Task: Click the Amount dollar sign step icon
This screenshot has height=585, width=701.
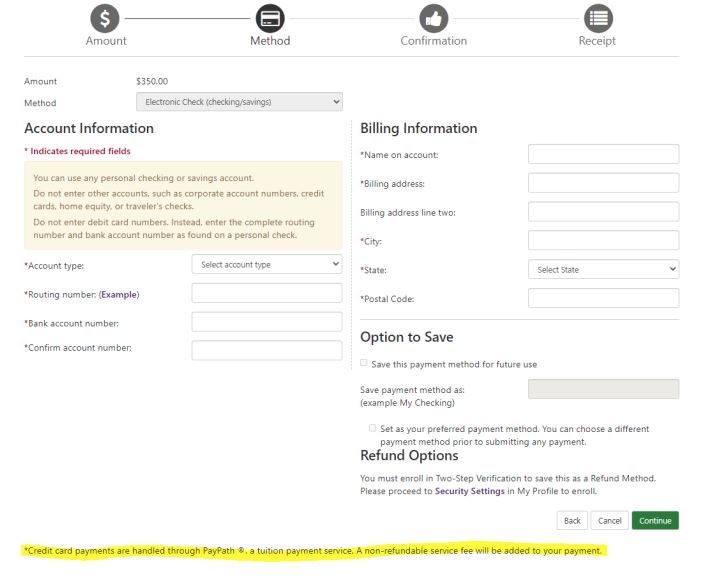Action: [x=105, y=19]
